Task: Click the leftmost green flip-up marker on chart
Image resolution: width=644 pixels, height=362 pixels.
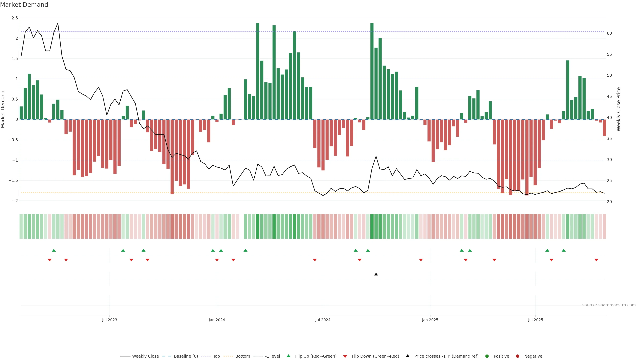Action: tap(54, 250)
